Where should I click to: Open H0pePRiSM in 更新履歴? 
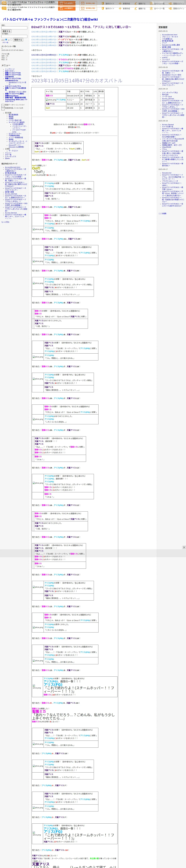(x=166, y=147)
